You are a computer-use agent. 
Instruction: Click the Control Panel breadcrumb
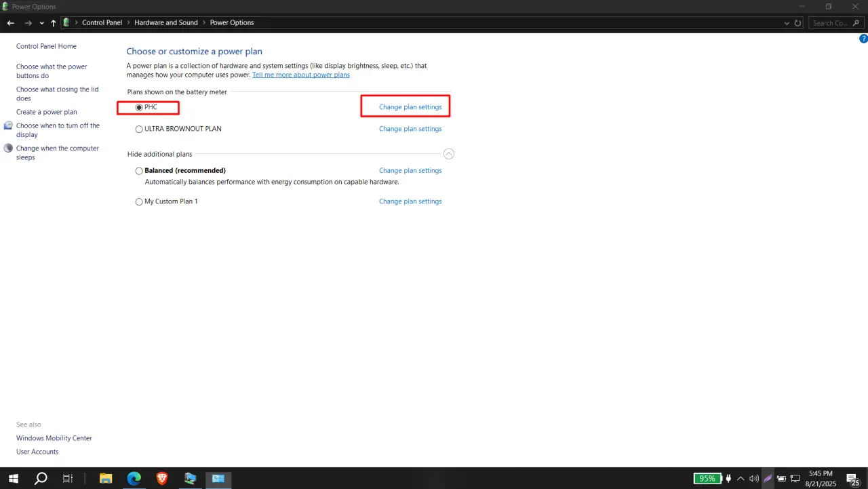(x=102, y=22)
